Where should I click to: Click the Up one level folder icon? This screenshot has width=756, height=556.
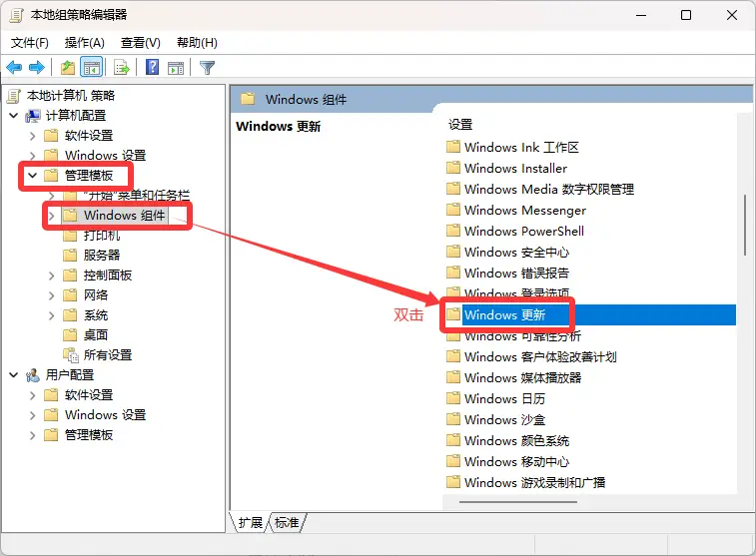[68, 68]
